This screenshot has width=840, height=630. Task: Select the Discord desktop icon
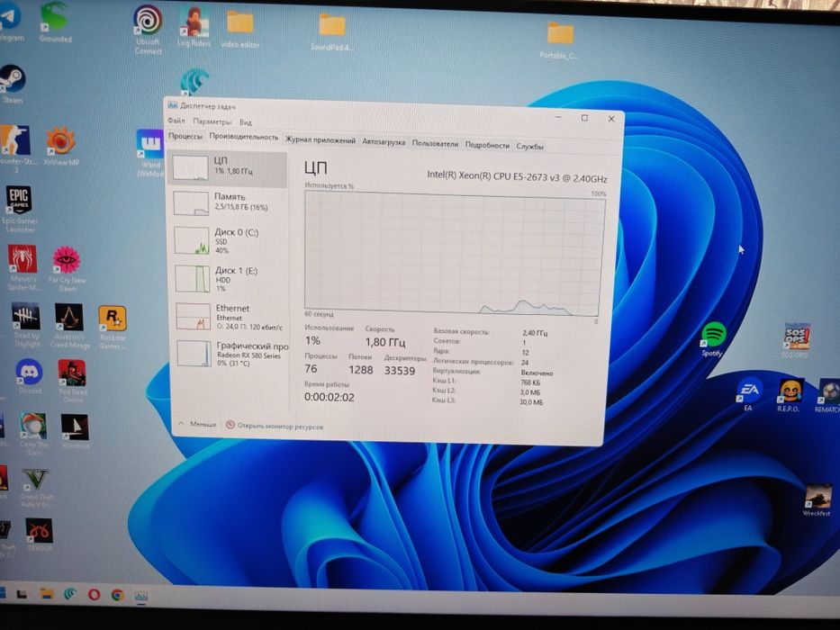coord(30,376)
